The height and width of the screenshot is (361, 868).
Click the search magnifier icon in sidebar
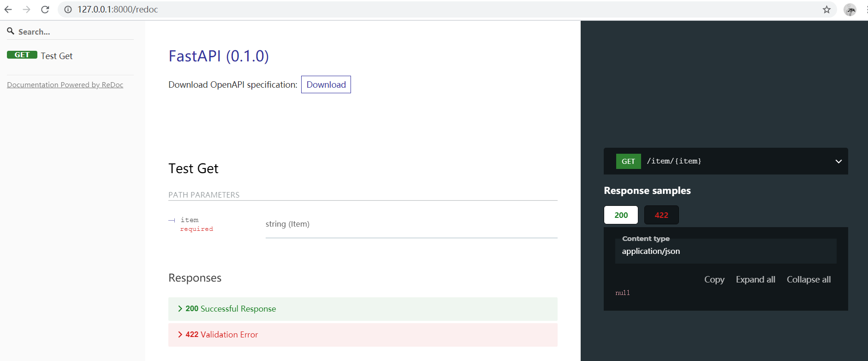[11, 31]
